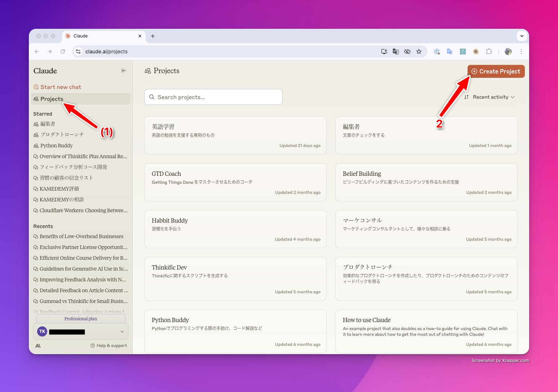Open the Habbit Buddy project card

235,229
